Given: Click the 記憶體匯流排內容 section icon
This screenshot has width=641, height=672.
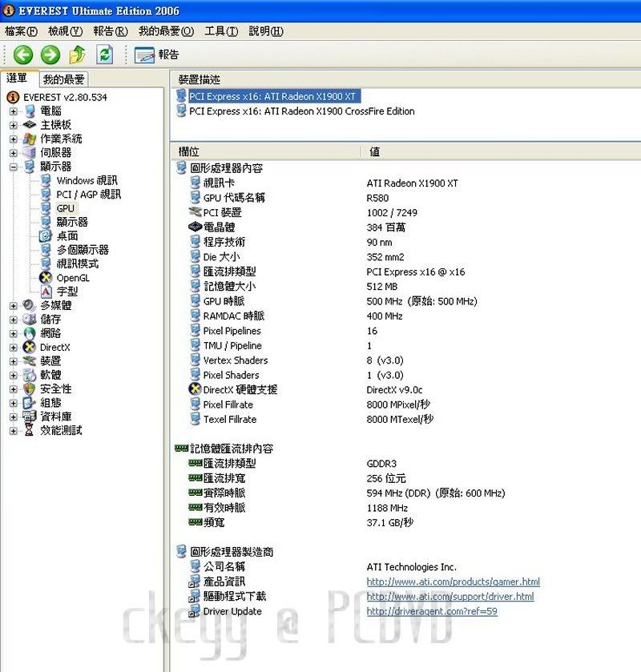Looking at the screenshot, I should point(182,449).
